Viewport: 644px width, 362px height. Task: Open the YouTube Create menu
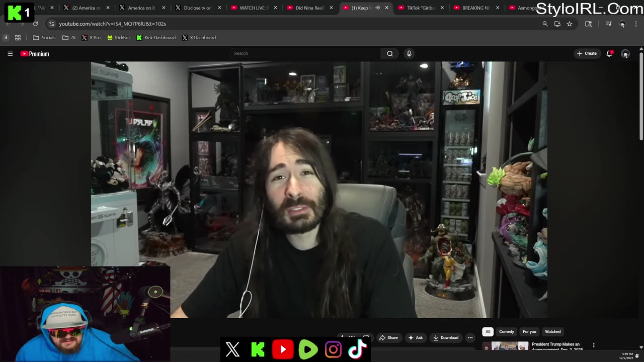(x=587, y=53)
